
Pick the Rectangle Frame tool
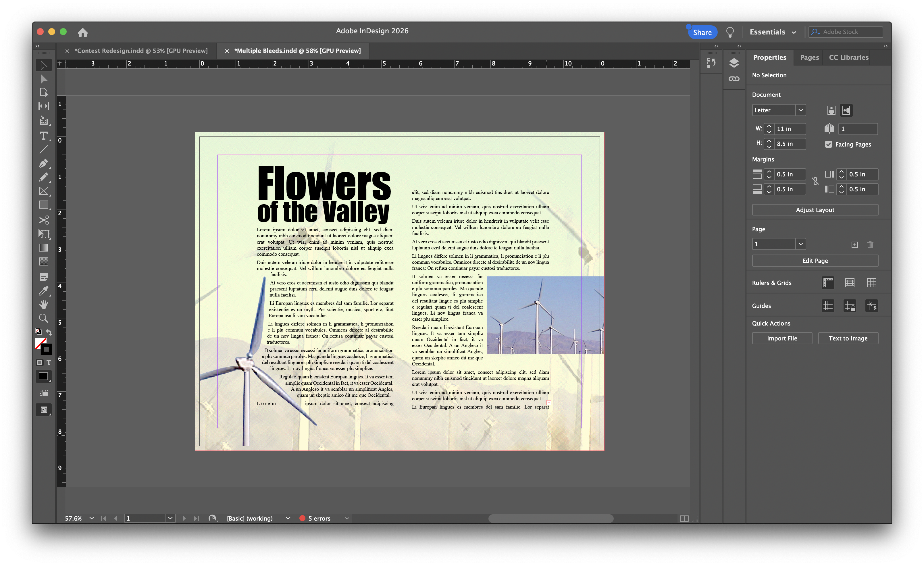click(43, 191)
